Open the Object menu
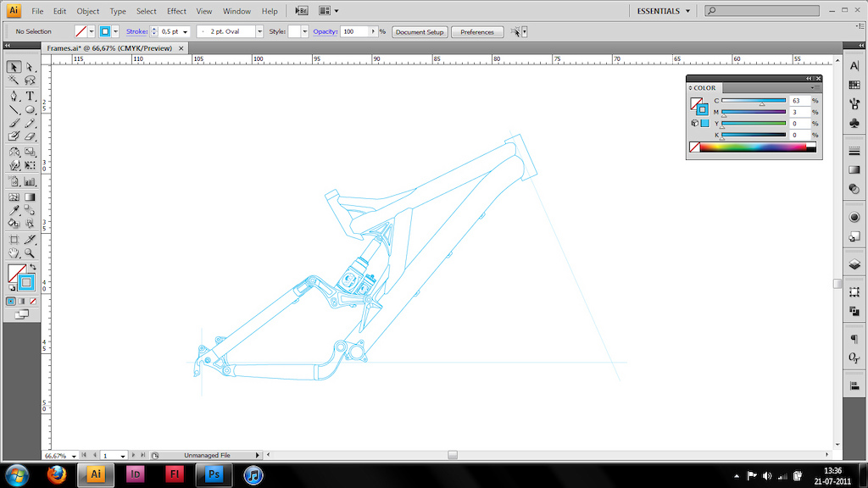 (x=88, y=11)
